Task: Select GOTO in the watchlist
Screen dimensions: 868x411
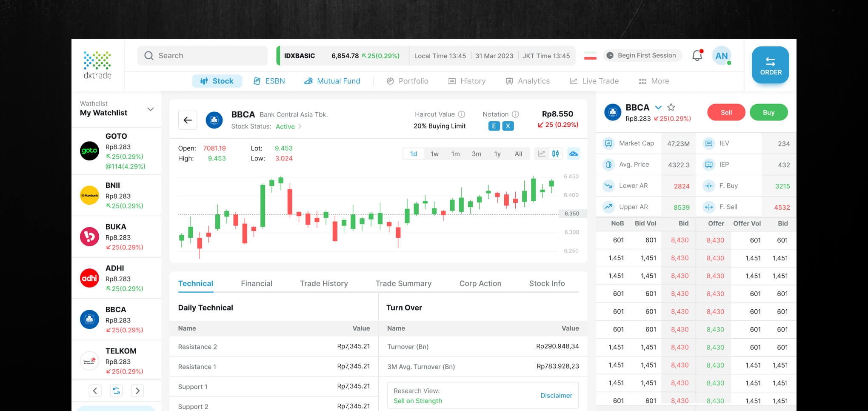Action: [116, 151]
